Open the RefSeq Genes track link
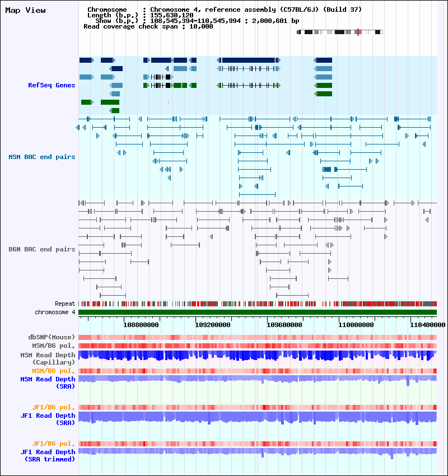 tap(52, 85)
